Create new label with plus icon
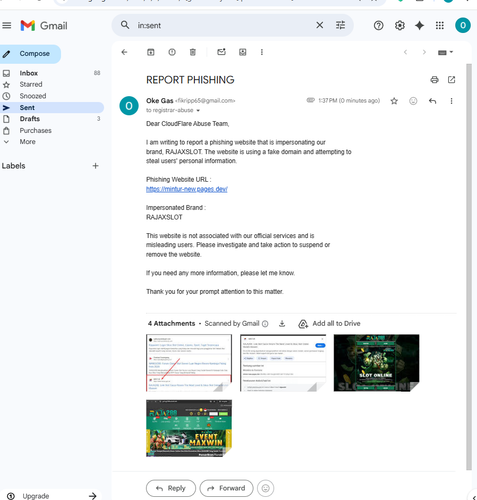 tap(95, 166)
